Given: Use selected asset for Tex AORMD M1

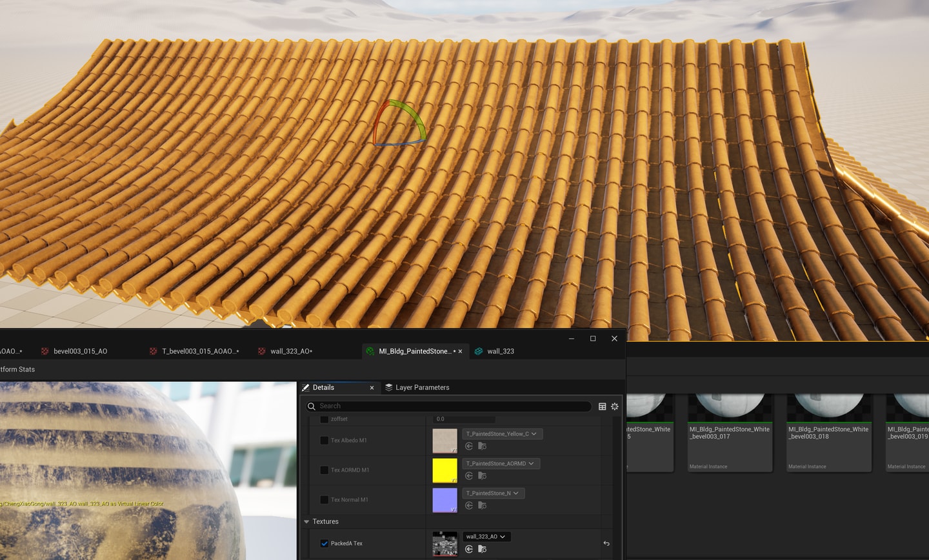Looking at the screenshot, I should coord(469,475).
